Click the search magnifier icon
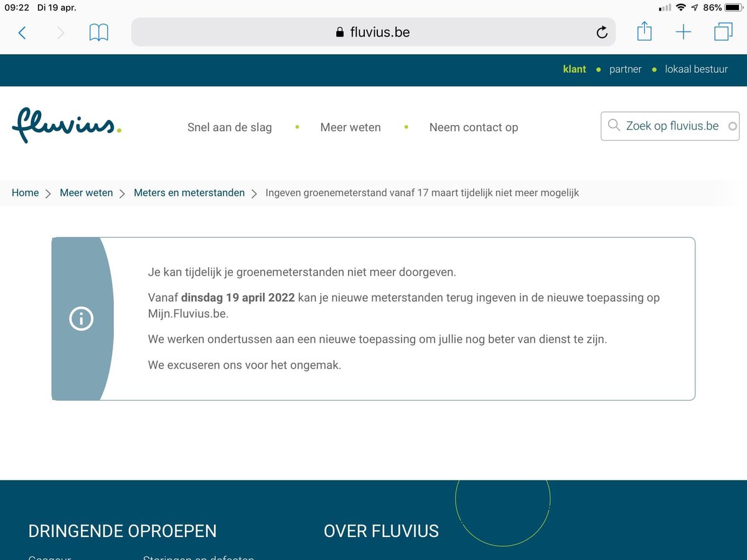This screenshot has height=560, width=747. 614,126
